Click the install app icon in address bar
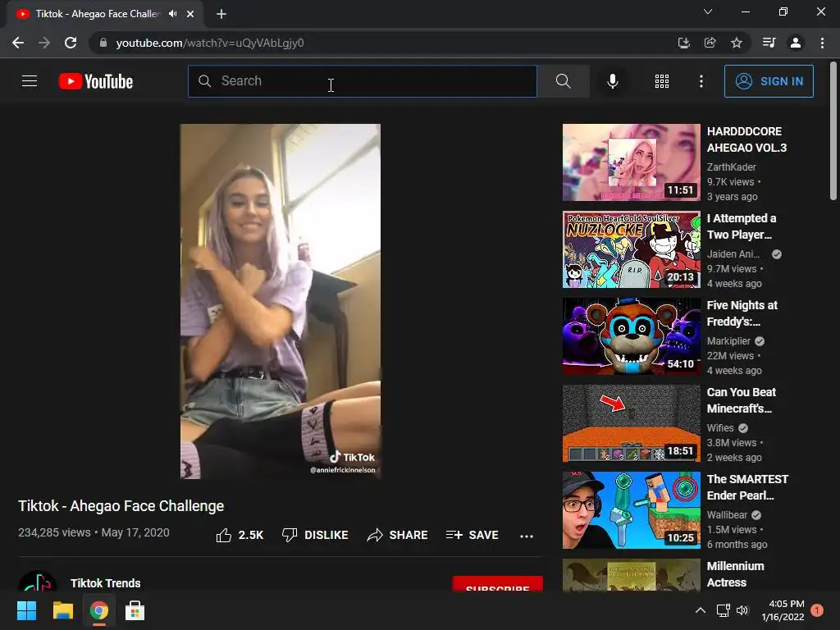 (x=683, y=43)
